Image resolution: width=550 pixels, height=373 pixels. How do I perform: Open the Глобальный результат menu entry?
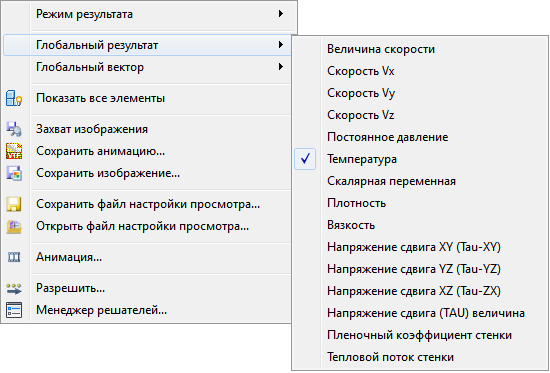[148, 45]
